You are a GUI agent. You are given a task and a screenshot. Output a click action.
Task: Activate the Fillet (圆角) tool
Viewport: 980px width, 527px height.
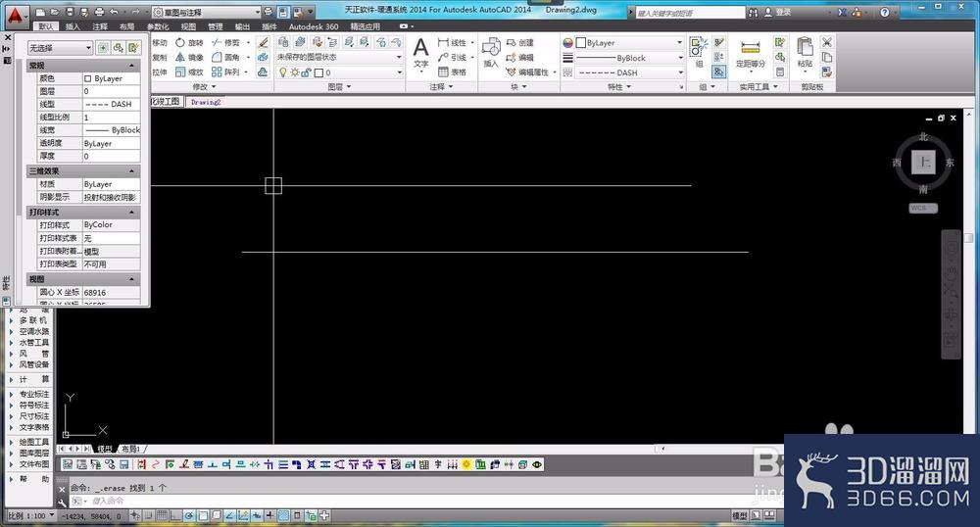click(x=225, y=58)
